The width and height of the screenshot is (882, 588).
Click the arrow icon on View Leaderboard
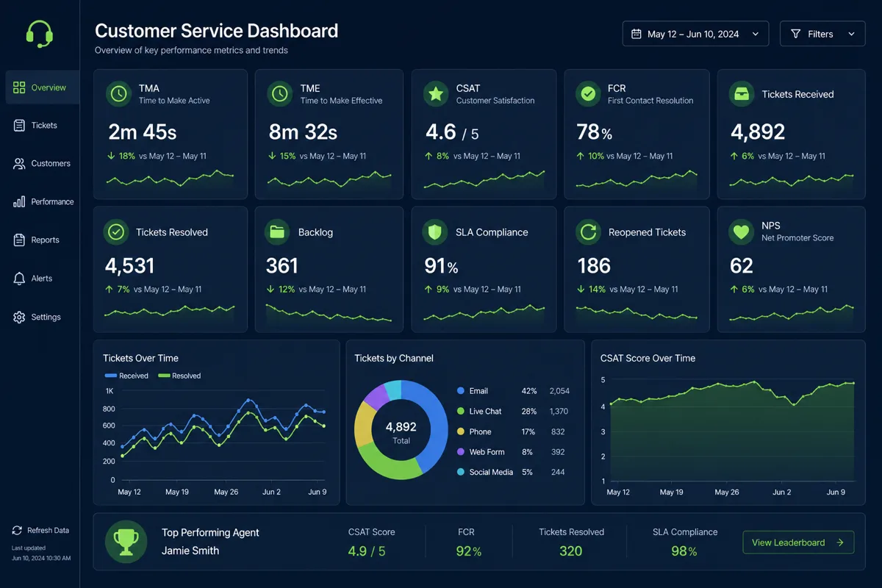click(x=840, y=542)
